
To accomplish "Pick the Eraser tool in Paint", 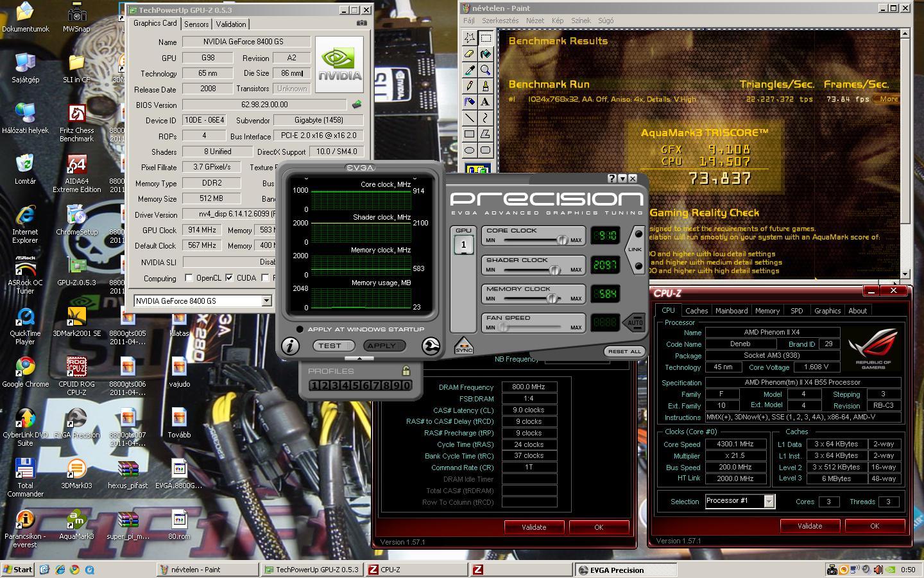I will (x=470, y=54).
